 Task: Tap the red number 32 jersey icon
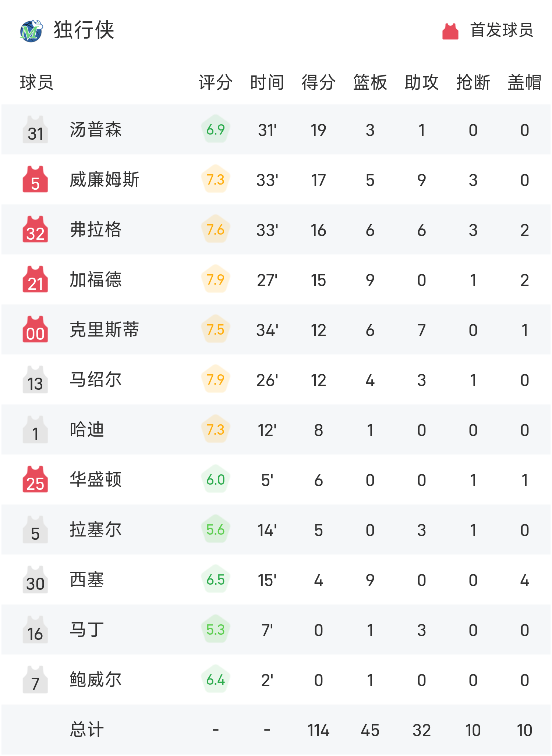click(x=35, y=230)
